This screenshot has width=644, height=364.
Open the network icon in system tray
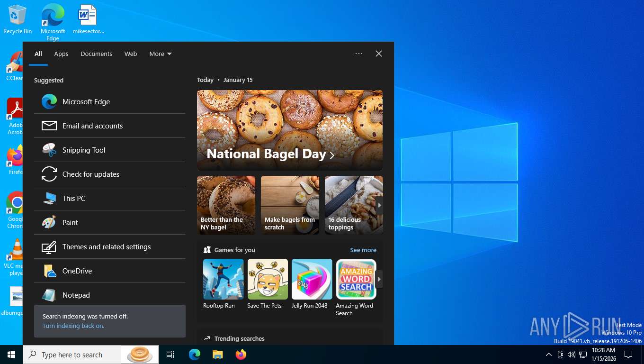click(583, 355)
